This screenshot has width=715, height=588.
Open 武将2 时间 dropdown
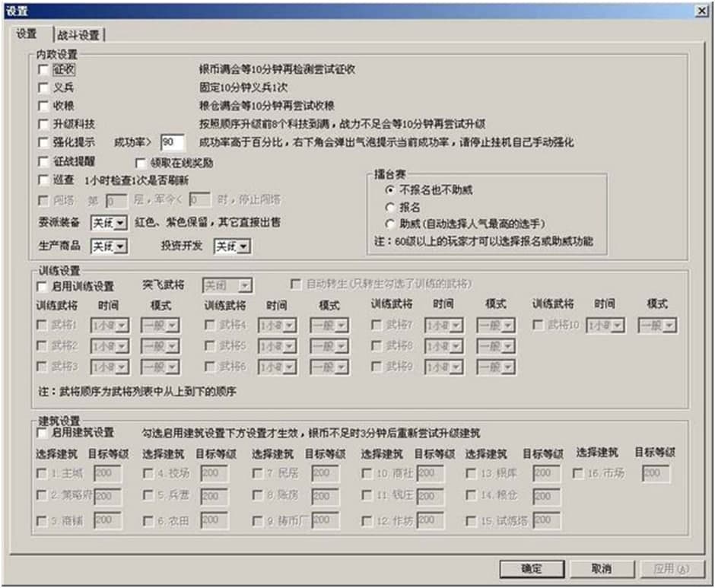(x=110, y=347)
